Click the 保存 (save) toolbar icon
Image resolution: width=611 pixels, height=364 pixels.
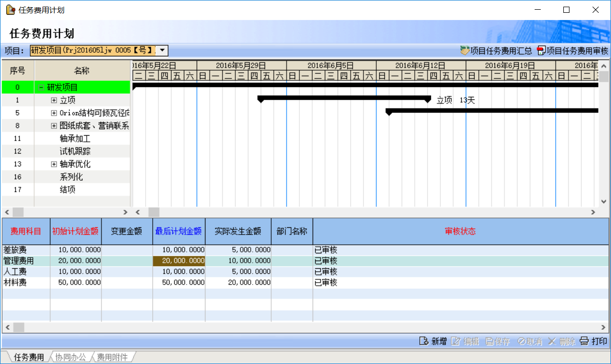(x=489, y=341)
